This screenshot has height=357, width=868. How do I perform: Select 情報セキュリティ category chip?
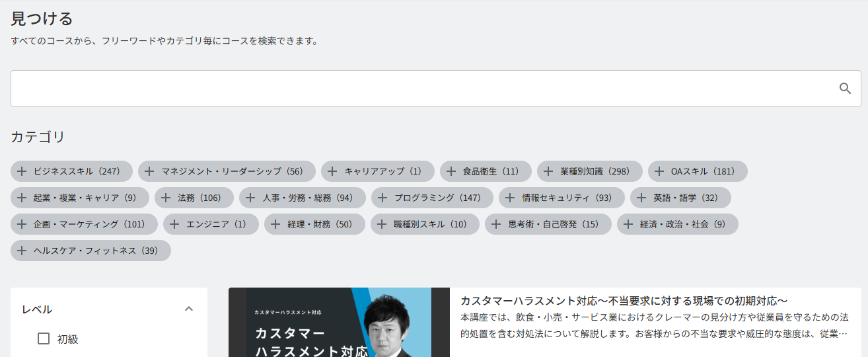[561, 198]
